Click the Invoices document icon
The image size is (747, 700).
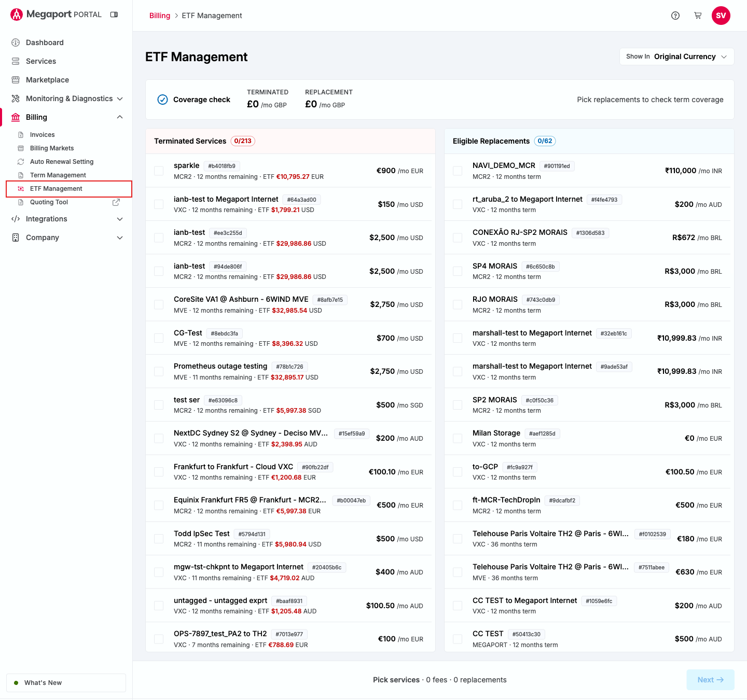21,135
